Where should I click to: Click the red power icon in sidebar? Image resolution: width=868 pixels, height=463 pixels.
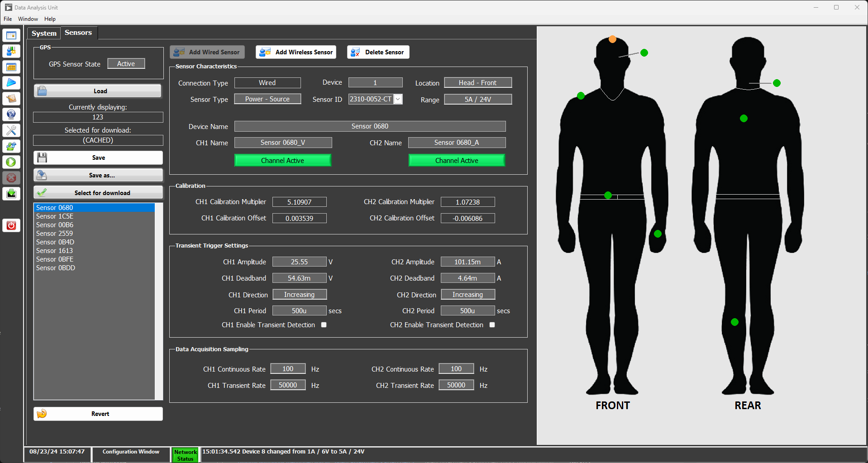[x=11, y=225]
